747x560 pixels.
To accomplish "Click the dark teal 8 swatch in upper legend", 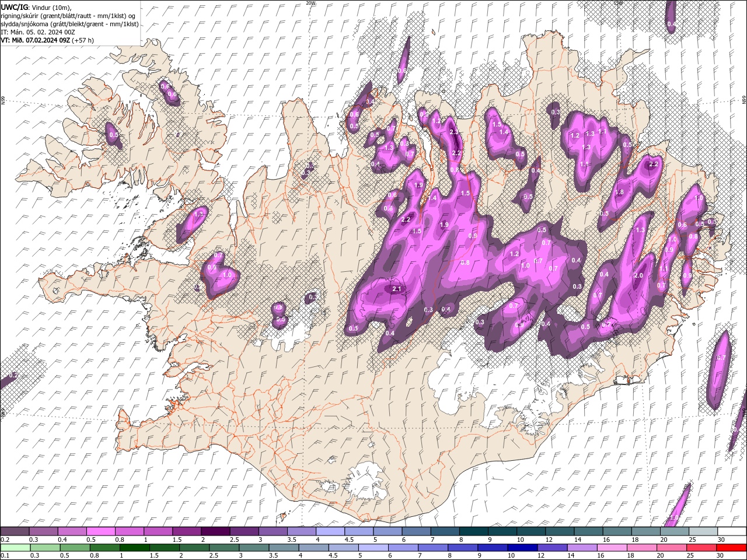I will [x=473, y=531].
